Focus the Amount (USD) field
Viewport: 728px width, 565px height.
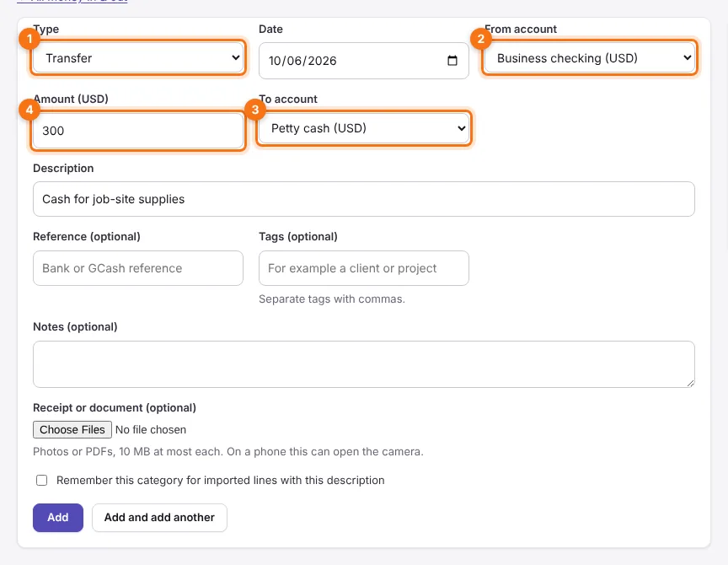tap(138, 131)
